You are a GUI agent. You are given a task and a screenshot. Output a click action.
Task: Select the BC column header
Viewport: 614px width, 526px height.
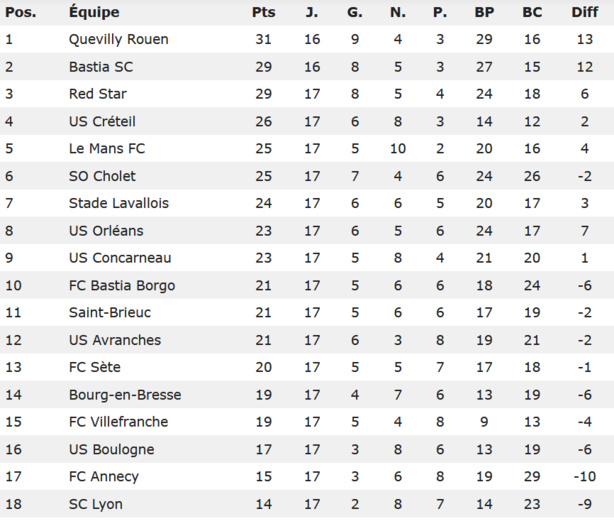click(x=532, y=13)
